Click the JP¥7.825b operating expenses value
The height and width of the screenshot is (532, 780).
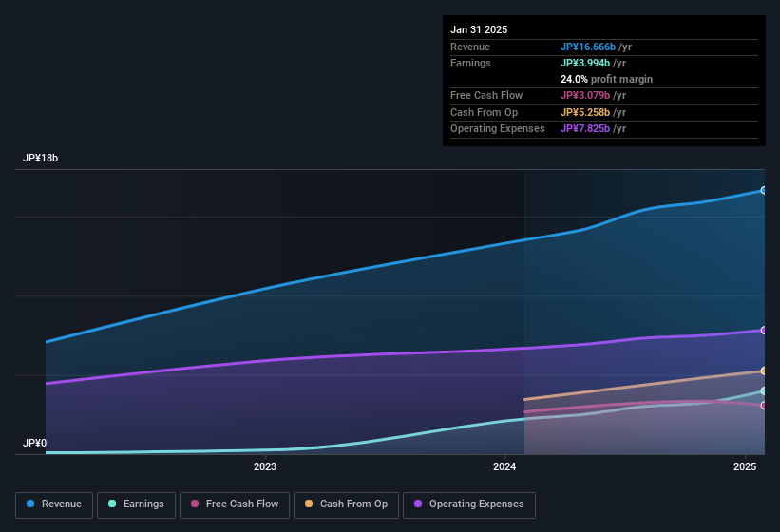pyautogui.click(x=585, y=129)
